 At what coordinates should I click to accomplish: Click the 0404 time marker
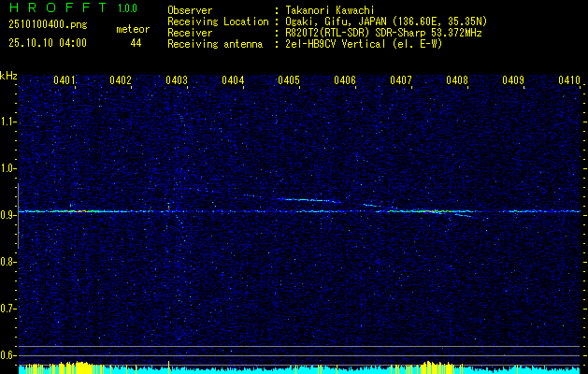click(233, 79)
